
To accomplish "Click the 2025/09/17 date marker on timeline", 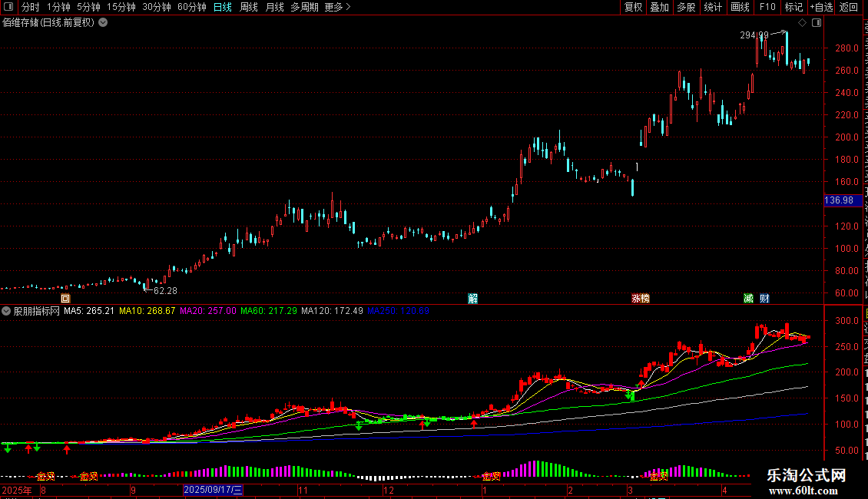I will click(x=213, y=490).
